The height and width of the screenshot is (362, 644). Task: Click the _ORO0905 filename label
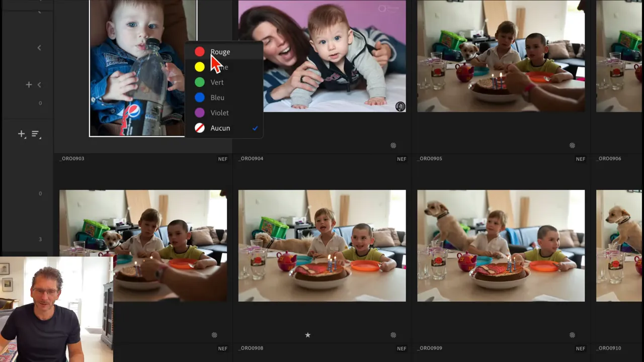(x=430, y=158)
